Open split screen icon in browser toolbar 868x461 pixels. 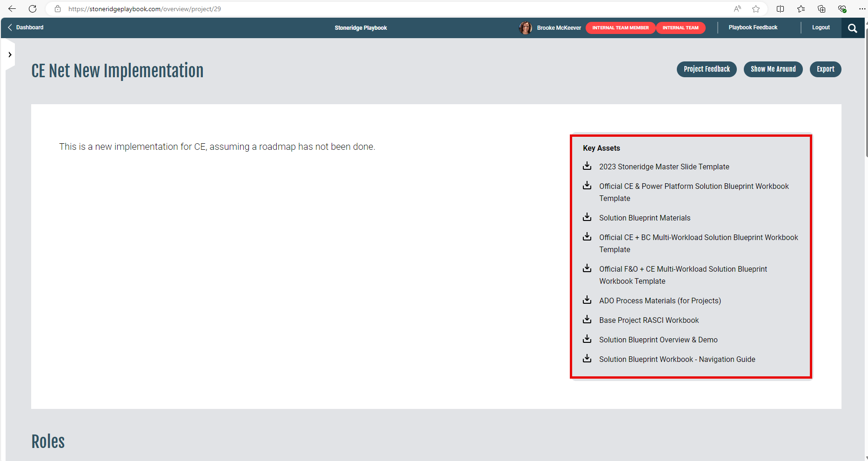click(781, 9)
